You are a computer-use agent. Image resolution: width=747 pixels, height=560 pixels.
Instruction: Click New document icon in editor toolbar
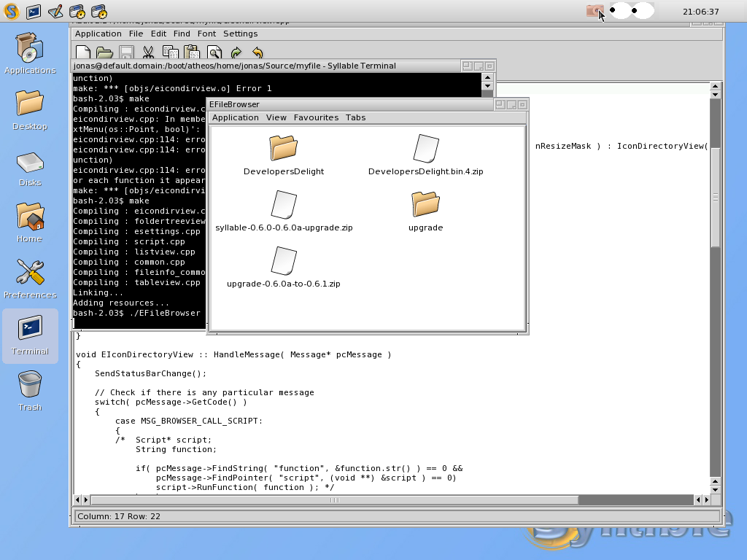pos(83,52)
